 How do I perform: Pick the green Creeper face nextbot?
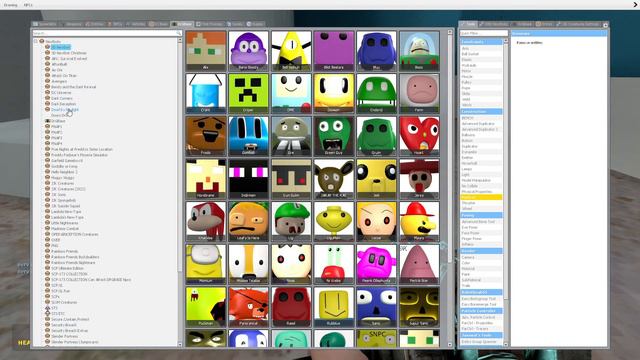[x=249, y=93]
